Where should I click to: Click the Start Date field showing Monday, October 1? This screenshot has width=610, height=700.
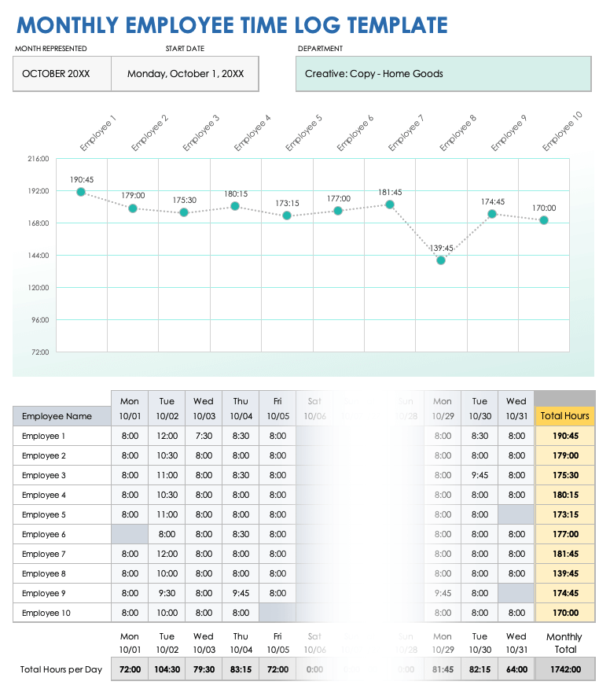point(185,74)
